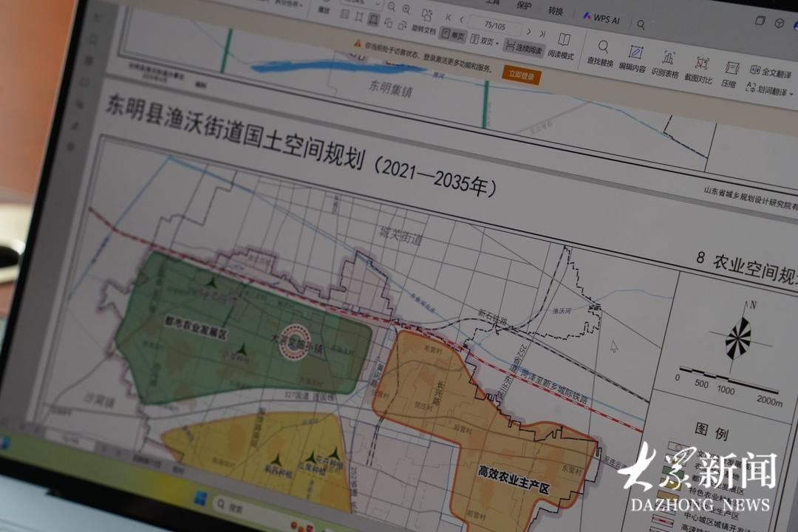Run 全文翻译 full-text translation
The width and height of the screenshot is (798, 532).
point(771,72)
